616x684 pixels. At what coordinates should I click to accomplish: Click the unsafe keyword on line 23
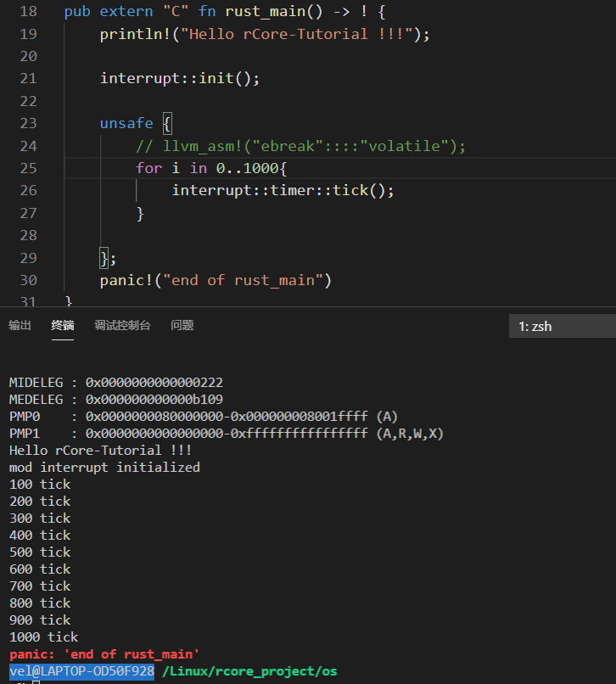tap(126, 123)
